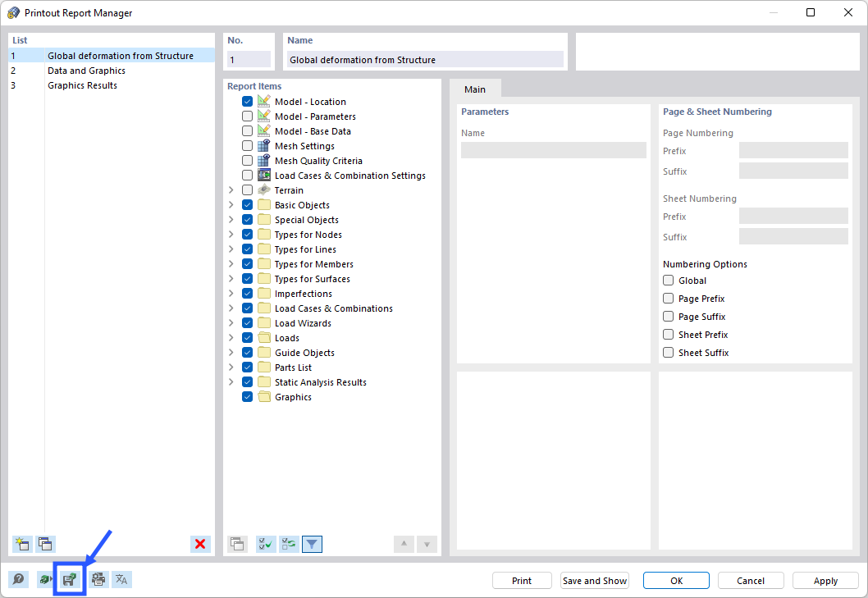This screenshot has width=868, height=598.
Task: Uncheck the Static Analysis Results item
Action: [x=247, y=381]
